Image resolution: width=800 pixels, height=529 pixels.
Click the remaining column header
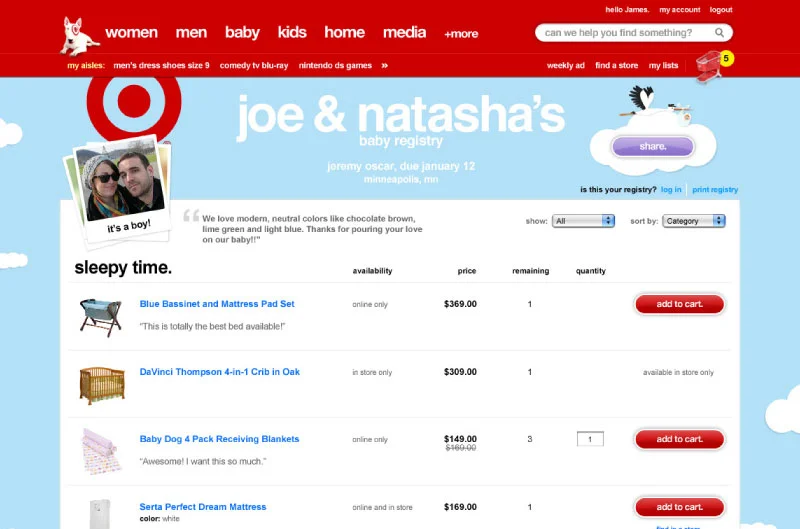[531, 271]
